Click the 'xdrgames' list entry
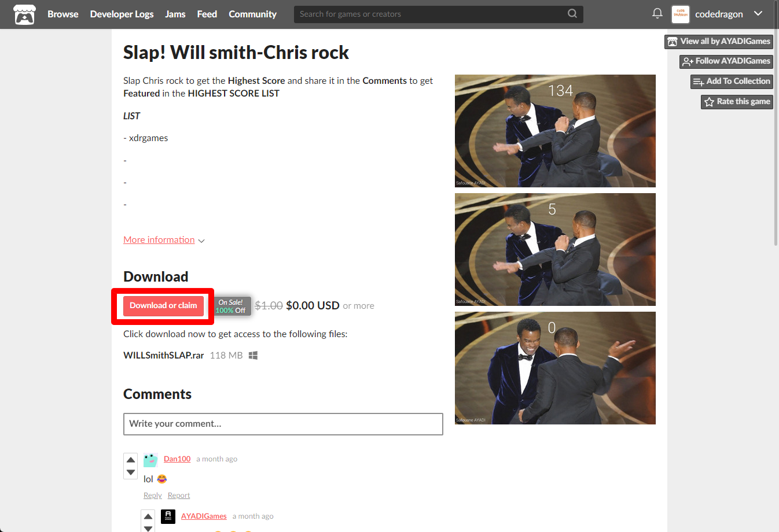Viewport: 779px width, 532px height. coord(149,138)
